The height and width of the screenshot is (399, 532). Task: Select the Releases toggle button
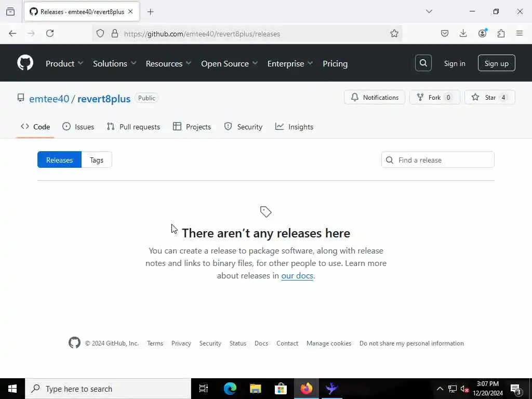point(59,160)
